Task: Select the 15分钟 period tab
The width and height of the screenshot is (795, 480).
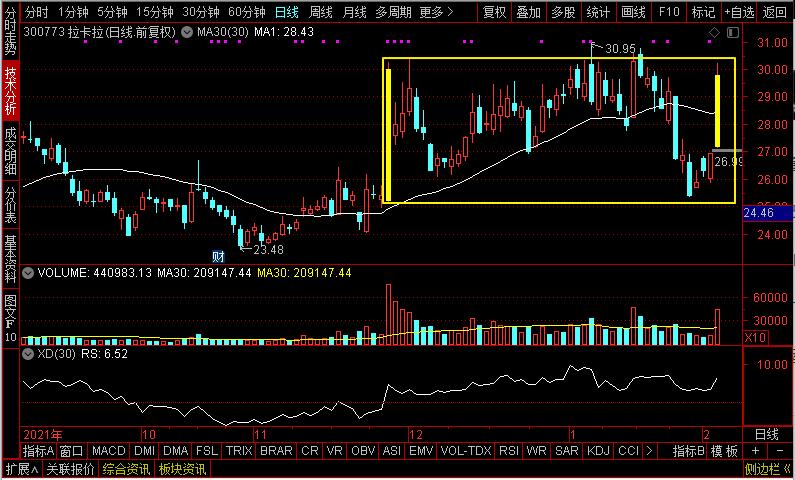Action: tap(155, 12)
